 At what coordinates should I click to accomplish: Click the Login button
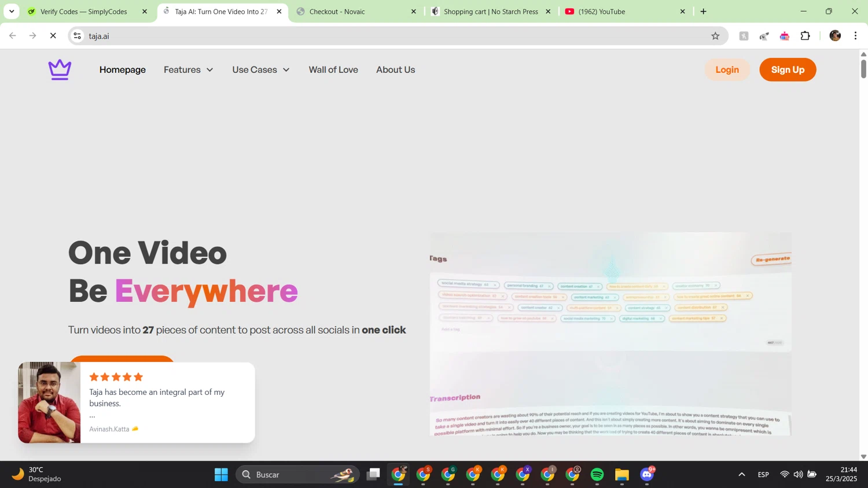[x=727, y=69]
